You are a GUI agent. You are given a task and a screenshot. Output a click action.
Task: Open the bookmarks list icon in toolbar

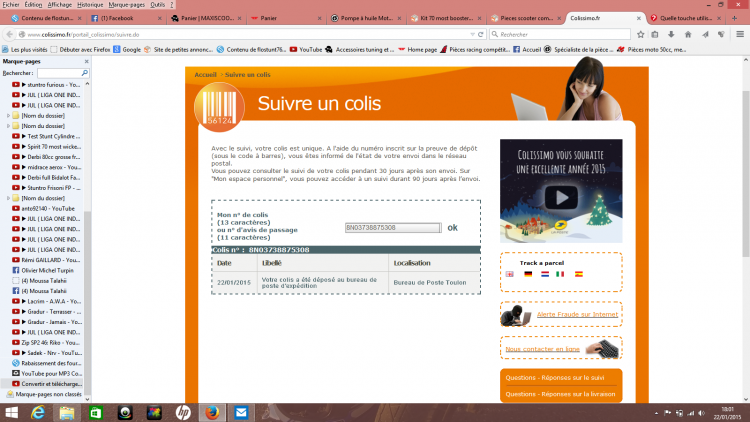pos(655,34)
